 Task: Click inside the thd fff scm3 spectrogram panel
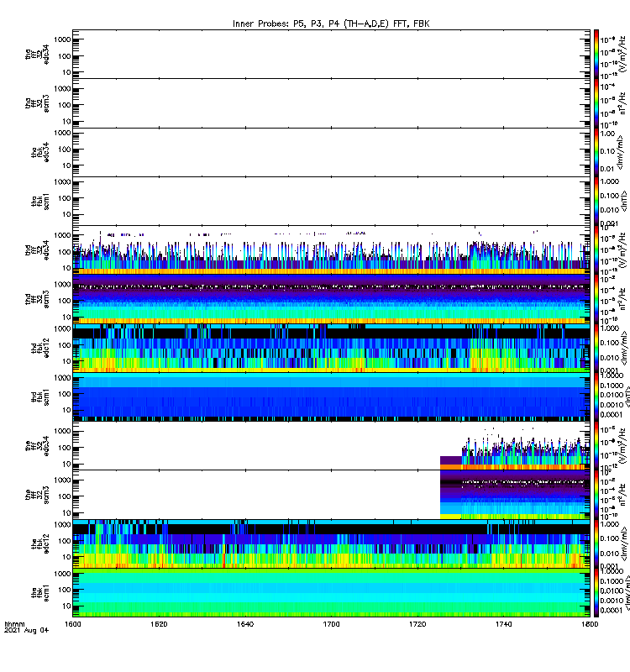(x=331, y=299)
